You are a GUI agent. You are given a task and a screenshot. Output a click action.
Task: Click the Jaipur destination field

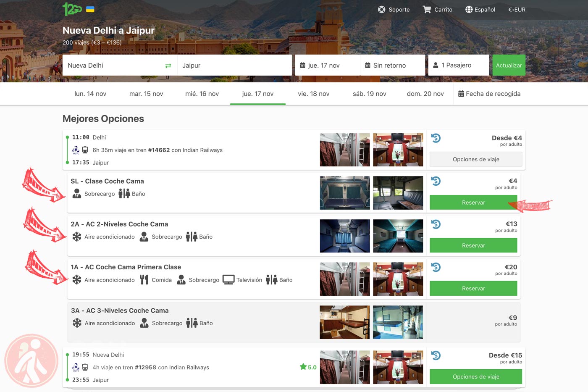click(x=234, y=65)
